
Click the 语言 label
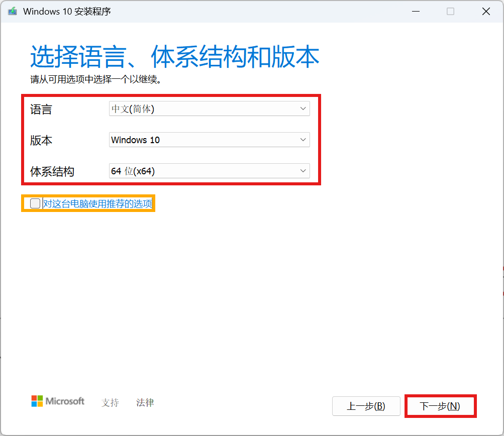(41, 109)
